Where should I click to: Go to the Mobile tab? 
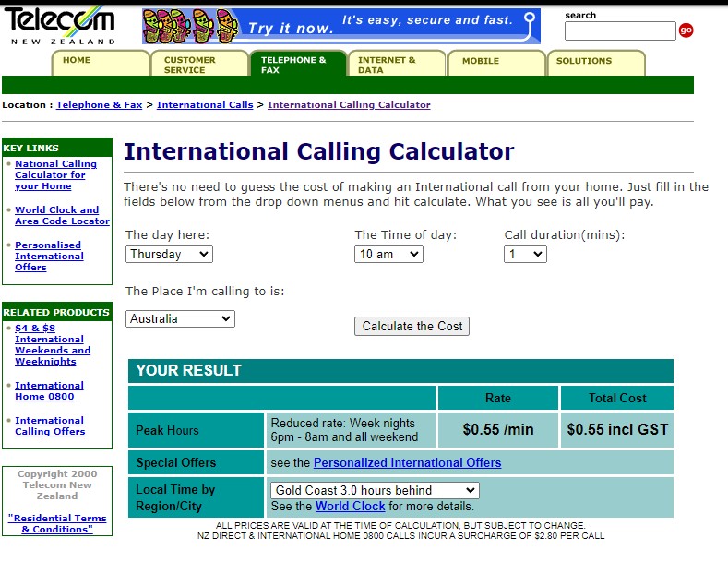tap(496, 62)
